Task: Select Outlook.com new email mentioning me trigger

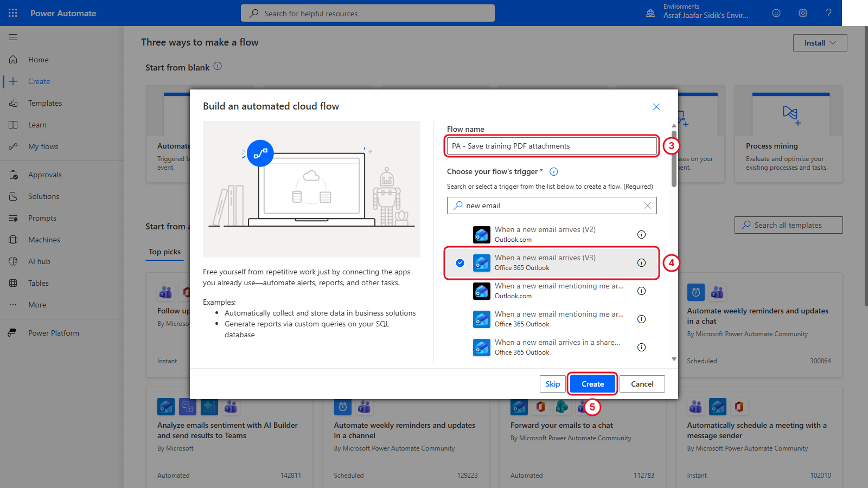Action: point(552,291)
